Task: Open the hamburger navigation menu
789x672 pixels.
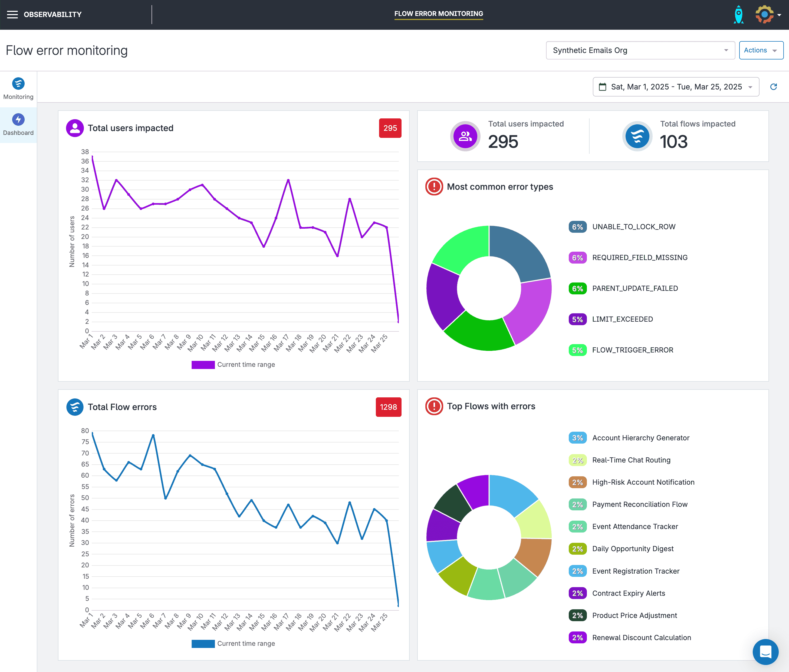Action: (x=12, y=14)
